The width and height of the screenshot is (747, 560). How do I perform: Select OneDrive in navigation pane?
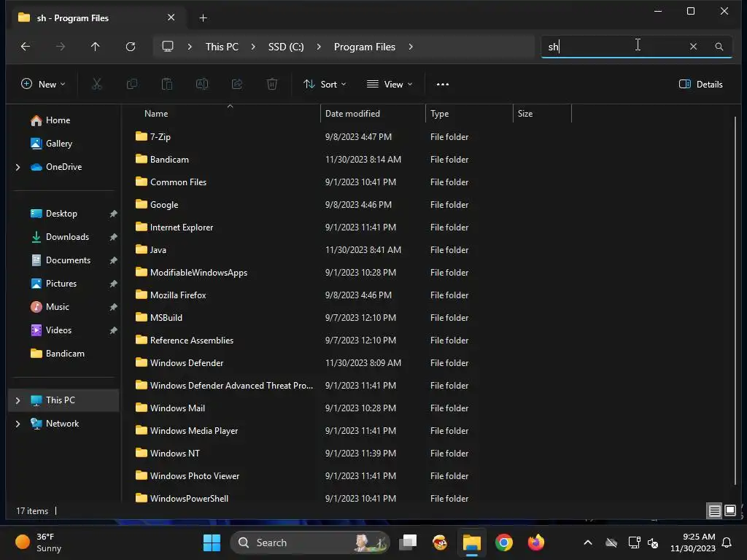pos(63,167)
